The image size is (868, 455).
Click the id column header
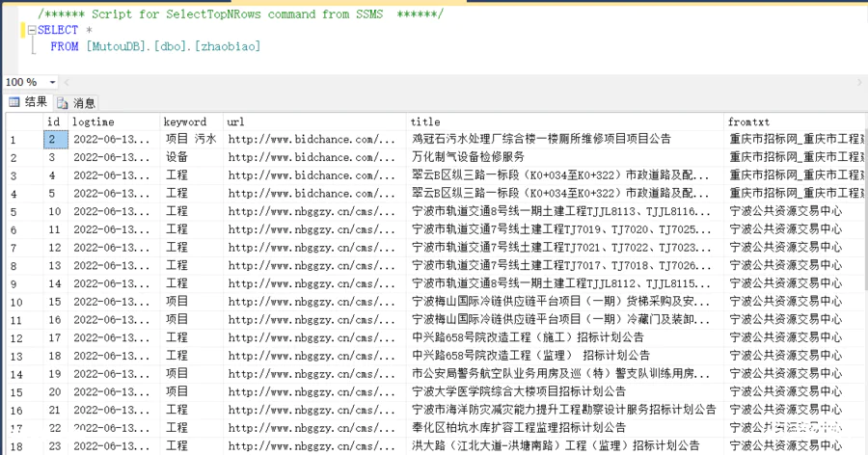[x=55, y=121]
